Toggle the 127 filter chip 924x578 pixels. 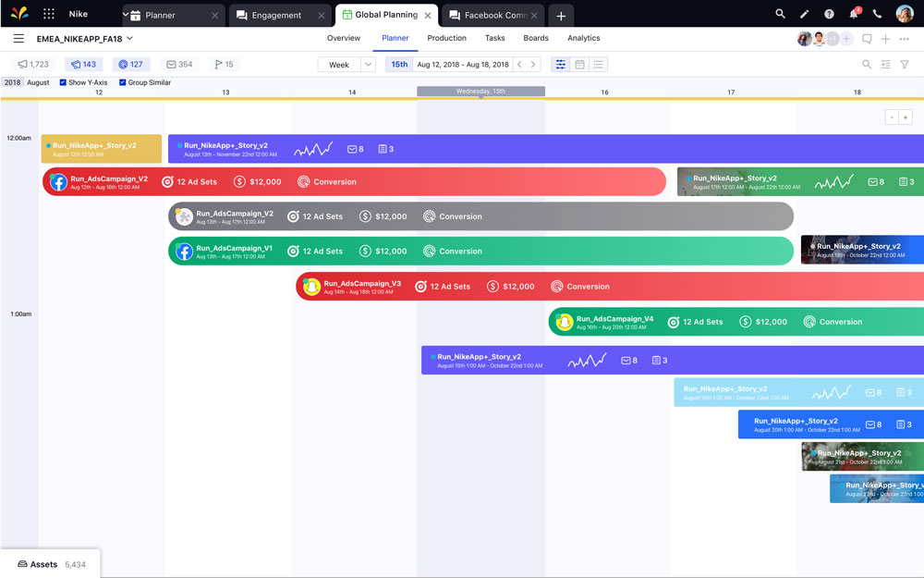(x=131, y=65)
